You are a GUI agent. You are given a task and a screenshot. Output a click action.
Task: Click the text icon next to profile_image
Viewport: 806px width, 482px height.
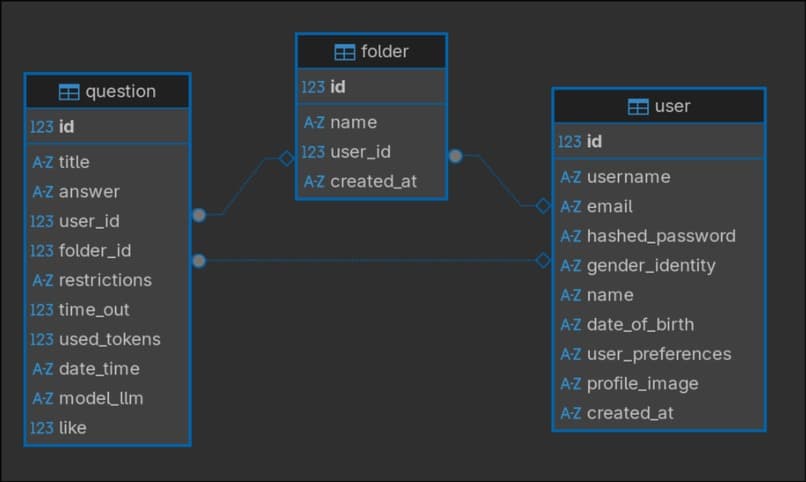571,384
